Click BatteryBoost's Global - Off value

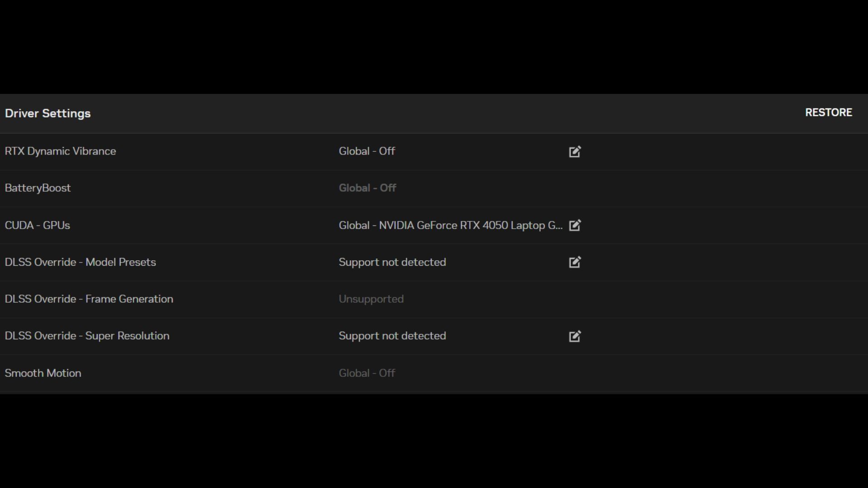click(x=367, y=188)
